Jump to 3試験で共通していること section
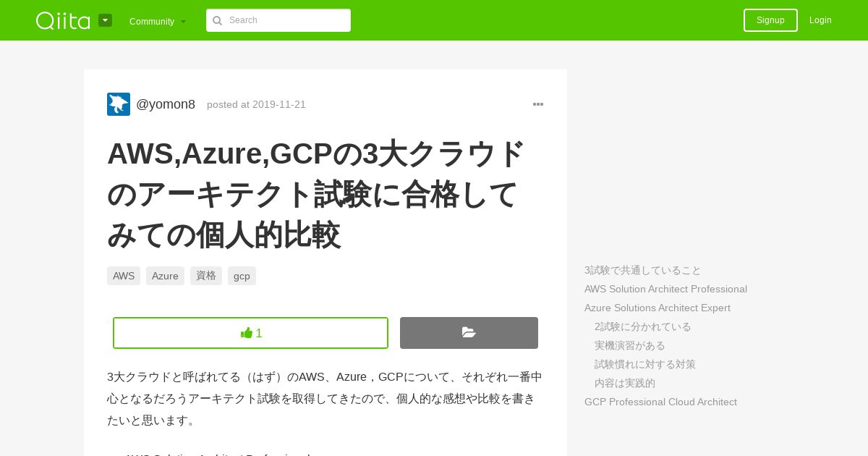This screenshot has width=868, height=456. click(x=643, y=270)
